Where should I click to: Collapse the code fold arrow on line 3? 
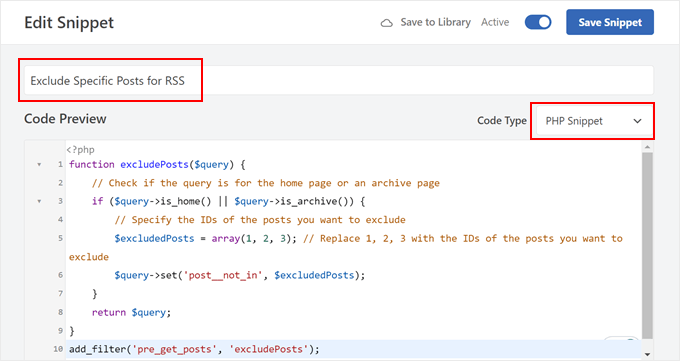click(x=39, y=201)
